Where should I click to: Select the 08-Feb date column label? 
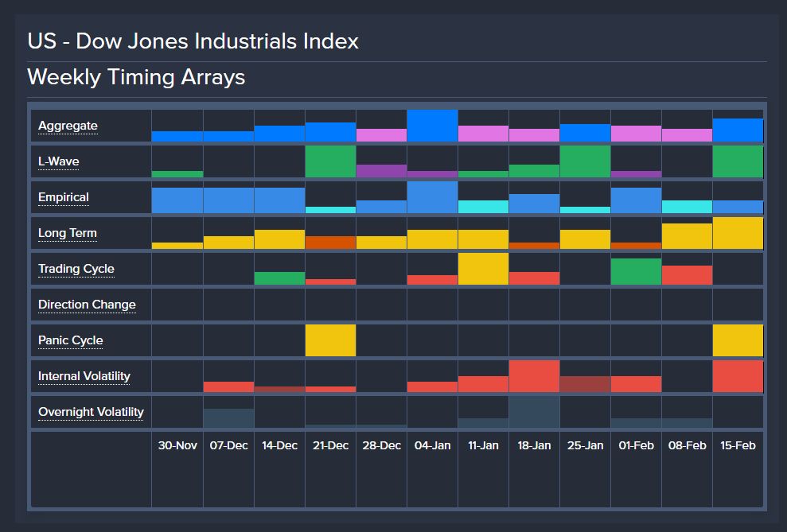click(687, 445)
